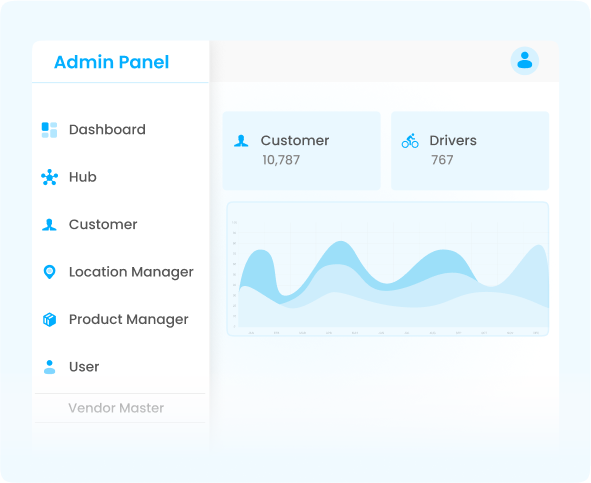Screen dimensions: 591x483
Task: Open the profile avatar in top bar
Action: tap(525, 61)
